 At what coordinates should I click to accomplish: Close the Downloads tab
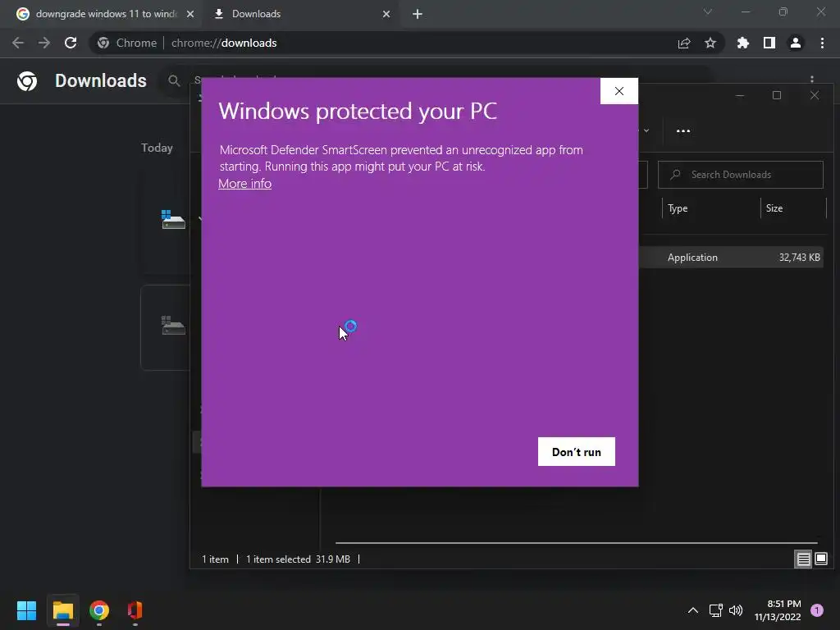pos(386,14)
